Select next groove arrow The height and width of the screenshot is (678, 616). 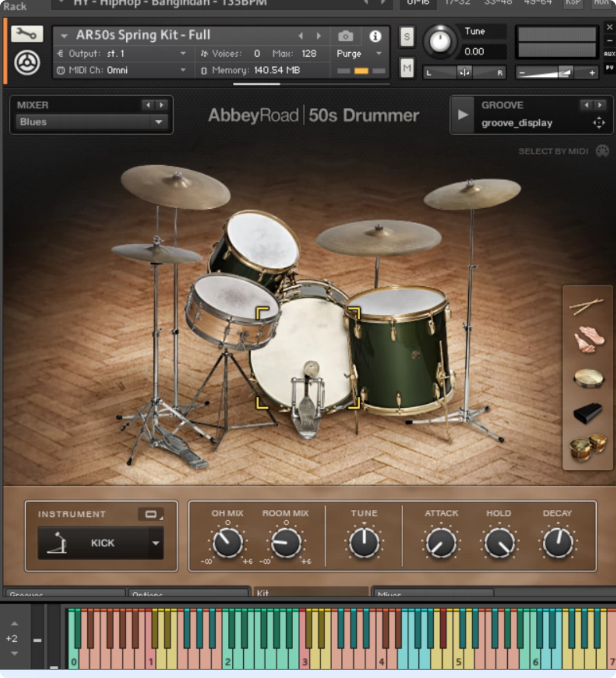click(600, 105)
